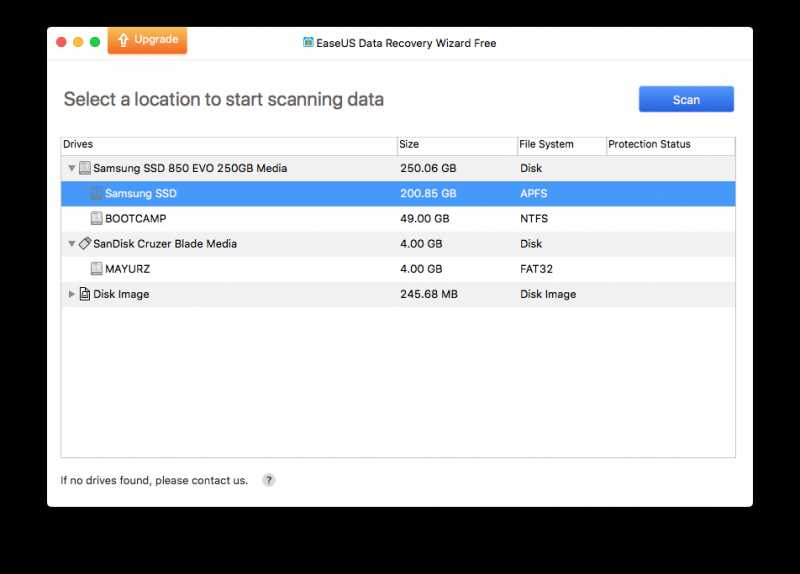The image size is (800, 574).
Task: Click the MAYURZ volume icon
Action: pos(96,268)
